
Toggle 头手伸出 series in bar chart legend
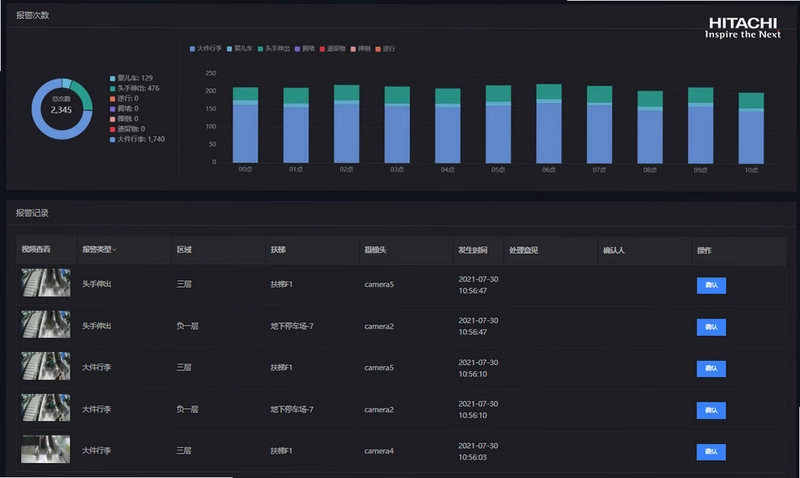(x=274, y=48)
